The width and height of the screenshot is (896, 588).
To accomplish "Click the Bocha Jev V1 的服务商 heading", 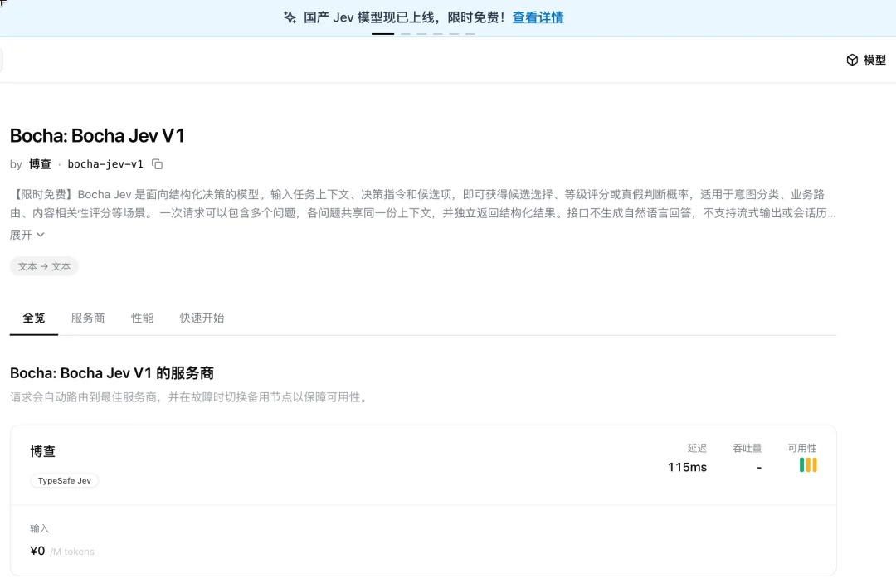I will point(112,373).
